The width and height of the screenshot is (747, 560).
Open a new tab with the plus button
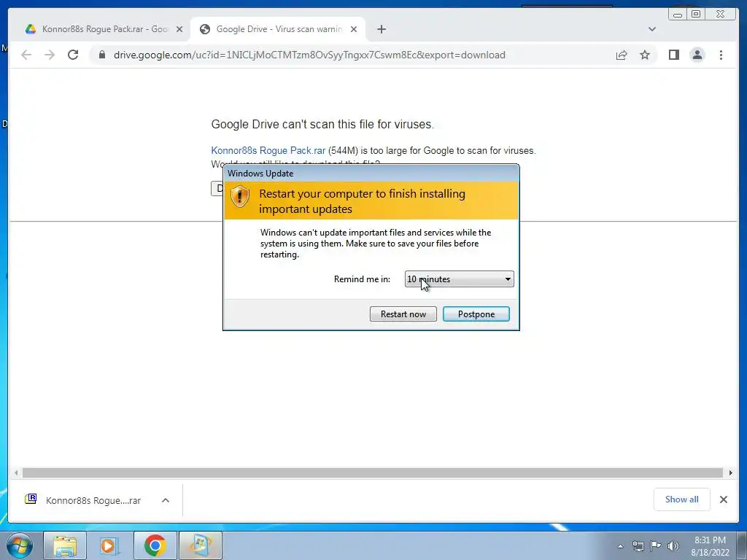(381, 29)
